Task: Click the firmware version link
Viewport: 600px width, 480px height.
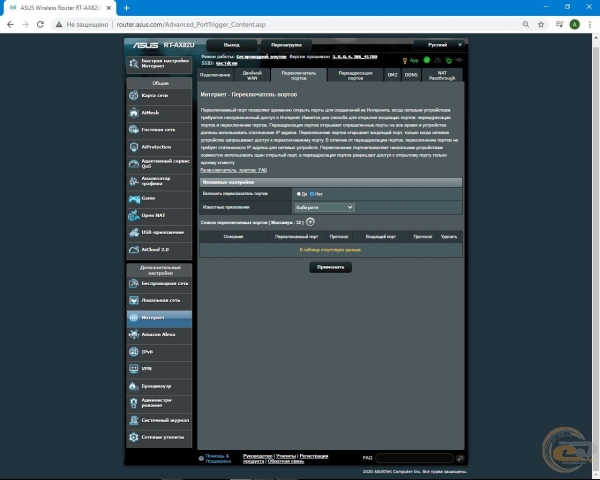Action: click(355, 57)
